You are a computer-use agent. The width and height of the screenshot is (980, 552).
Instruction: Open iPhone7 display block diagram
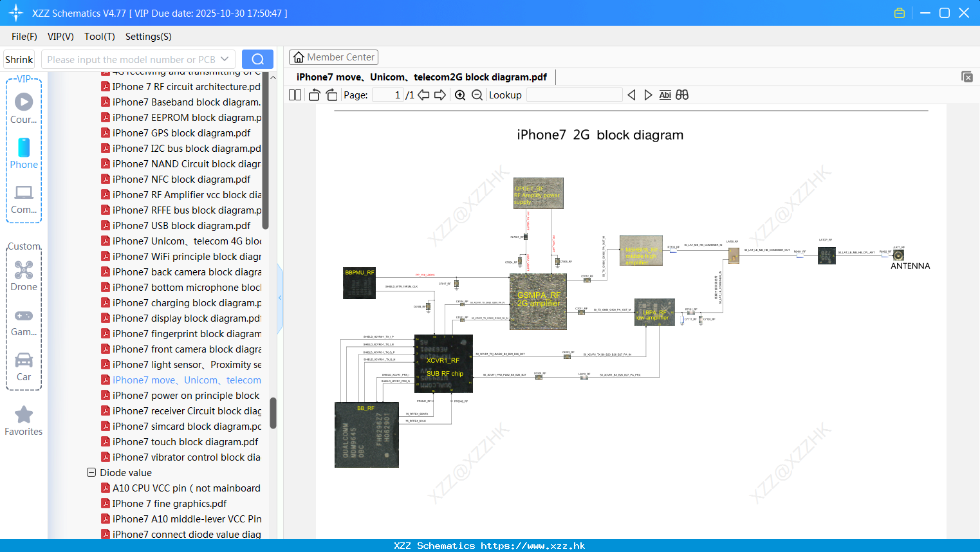[x=181, y=318]
